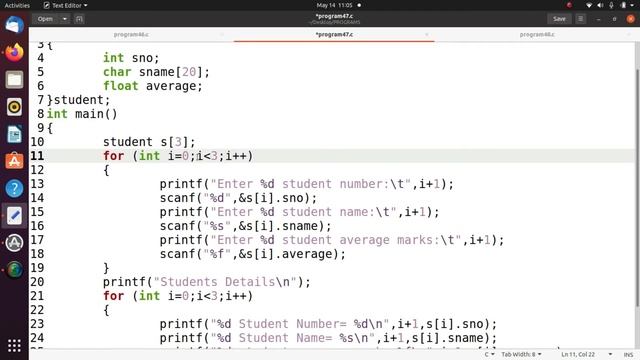Image resolution: width=640 pixels, height=360 pixels.
Task: Open the Ln 11, Col 22 position dropdown
Action: tap(587, 354)
